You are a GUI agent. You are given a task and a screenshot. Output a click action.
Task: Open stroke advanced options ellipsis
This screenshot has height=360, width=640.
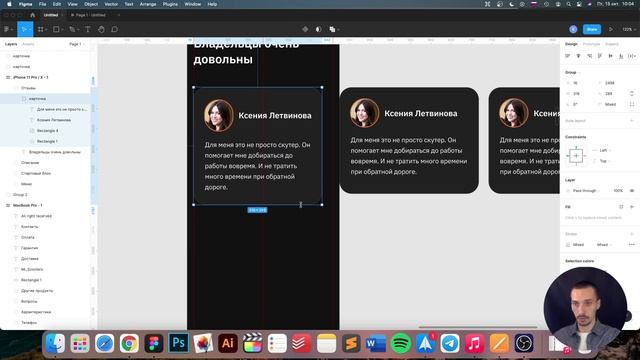632,244
